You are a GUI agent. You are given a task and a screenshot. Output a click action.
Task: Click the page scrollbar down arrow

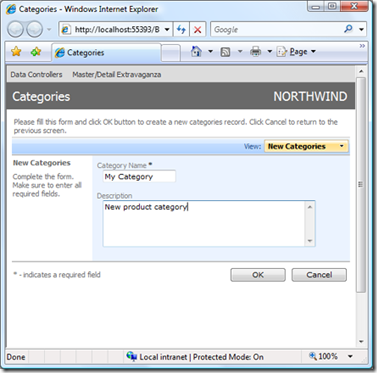(x=361, y=342)
